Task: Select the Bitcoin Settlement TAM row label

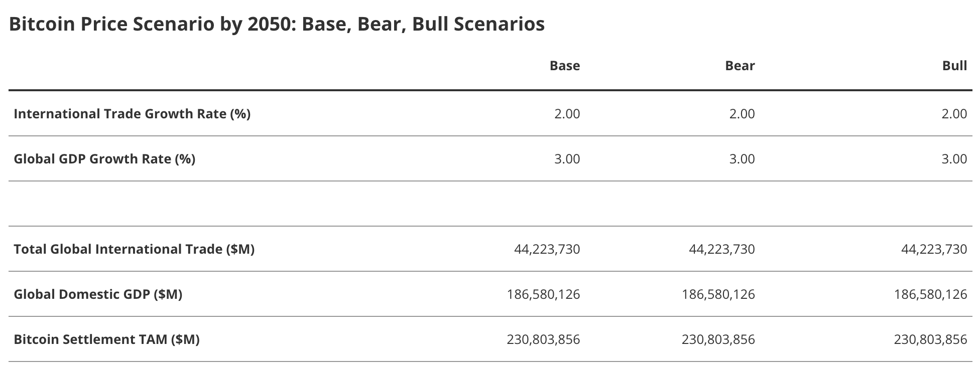Action: pos(106,339)
